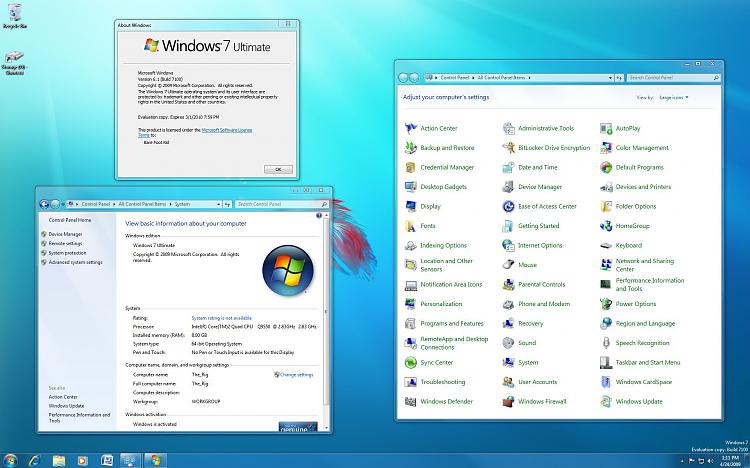The width and height of the screenshot is (750, 468).
Task: Open the help icon in System window
Action: pyautogui.click(x=319, y=216)
